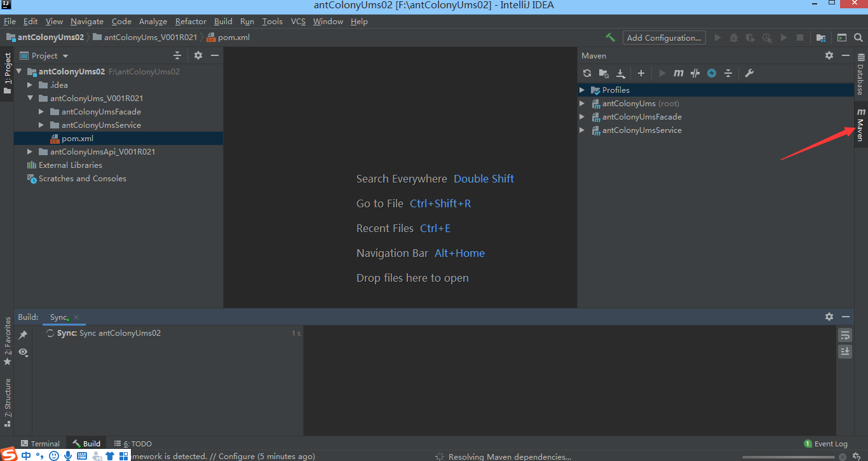Viewport: 868px width, 461px height.
Task: Click the Debug bug icon
Action: pyautogui.click(x=734, y=38)
